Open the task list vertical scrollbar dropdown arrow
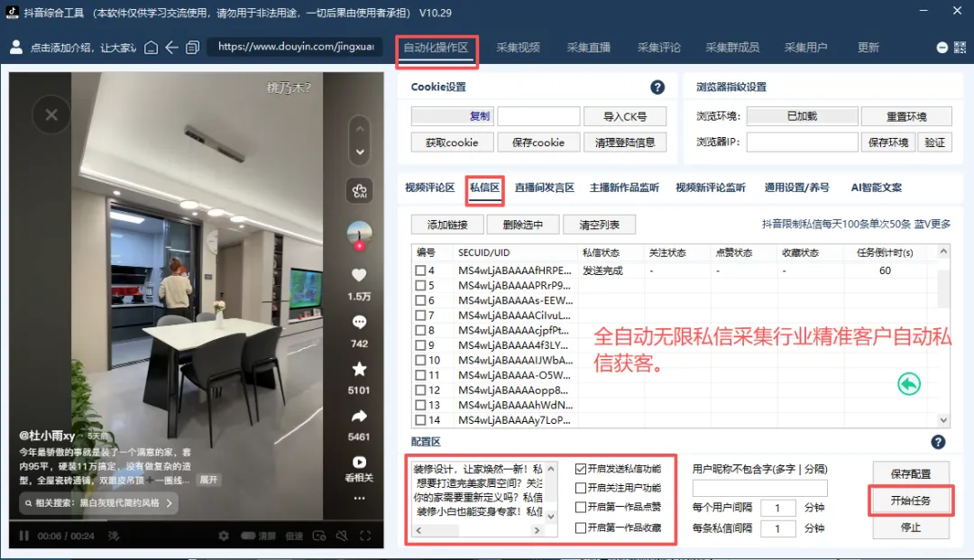The image size is (974, 560). (x=944, y=419)
